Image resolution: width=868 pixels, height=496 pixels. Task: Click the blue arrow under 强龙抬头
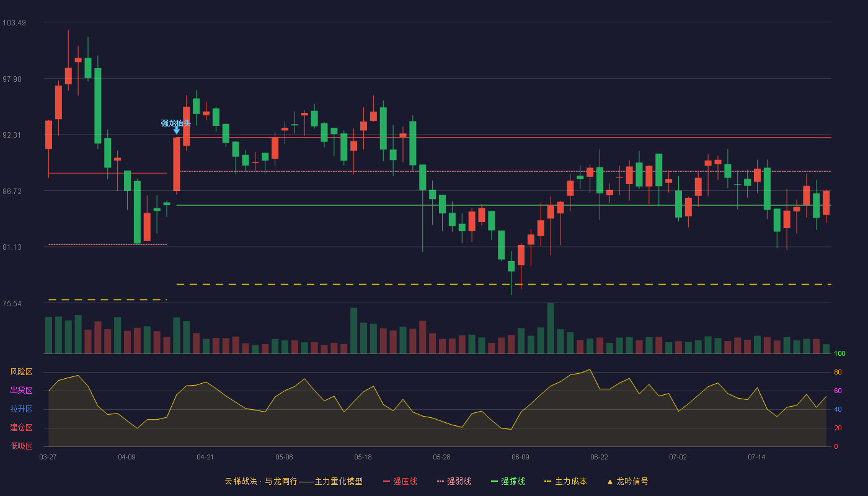[177, 130]
